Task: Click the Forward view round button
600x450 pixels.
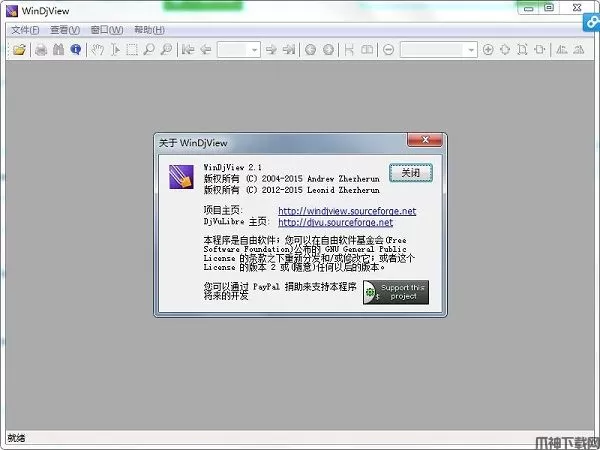Action: [328, 50]
